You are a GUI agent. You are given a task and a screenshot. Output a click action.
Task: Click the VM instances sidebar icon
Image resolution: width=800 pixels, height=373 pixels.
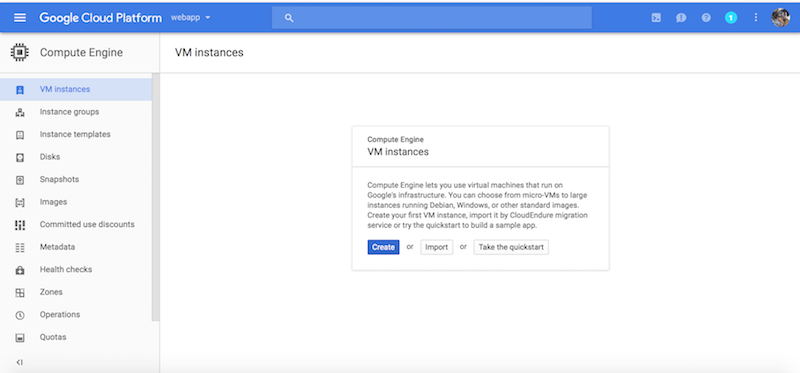[x=20, y=90]
